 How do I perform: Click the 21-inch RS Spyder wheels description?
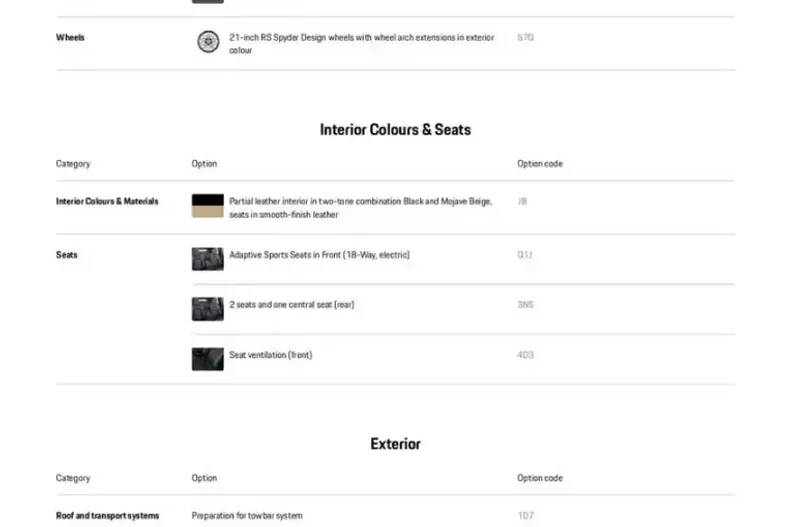pyautogui.click(x=361, y=43)
